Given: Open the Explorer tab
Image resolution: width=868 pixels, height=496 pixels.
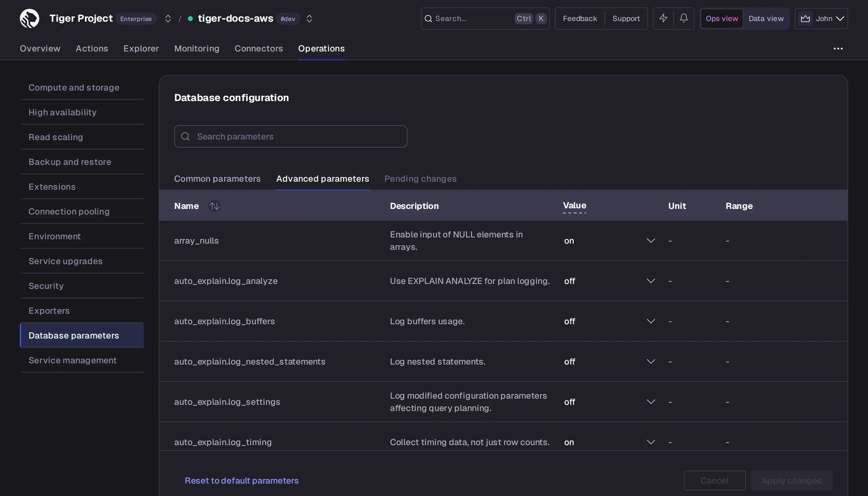Looking at the screenshot, I should pos(141,48).
